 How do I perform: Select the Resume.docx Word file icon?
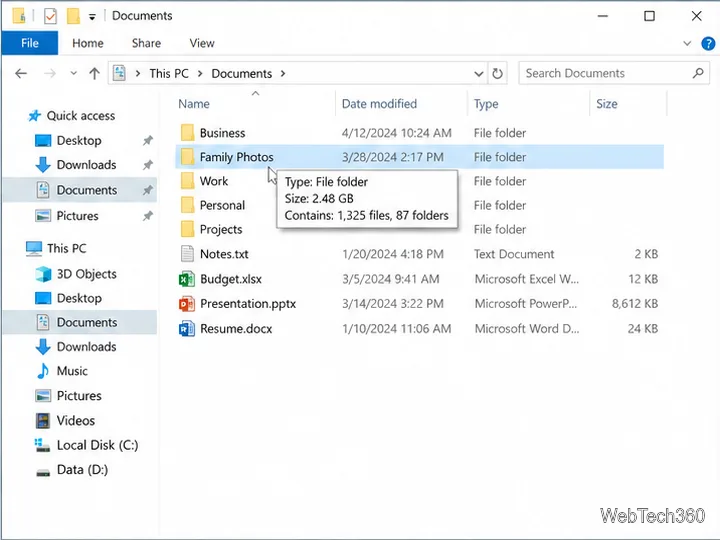point(187,329)
